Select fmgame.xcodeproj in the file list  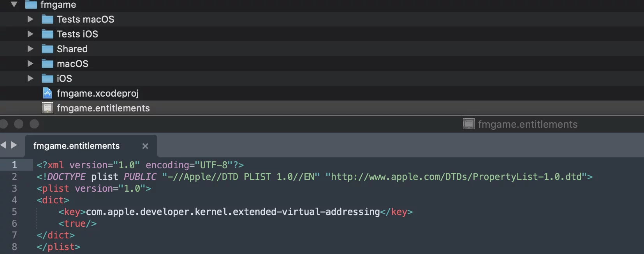coord(97,93)
